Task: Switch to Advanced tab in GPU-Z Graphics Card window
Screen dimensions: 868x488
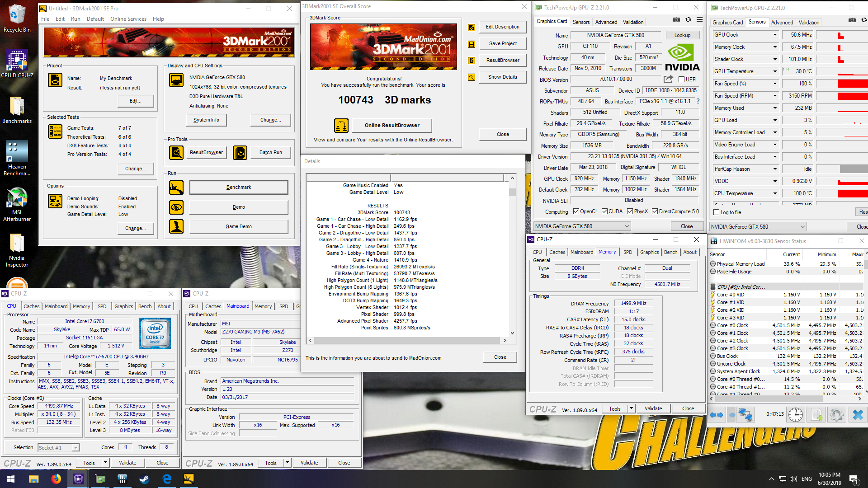Action: [x=606, y=22]
